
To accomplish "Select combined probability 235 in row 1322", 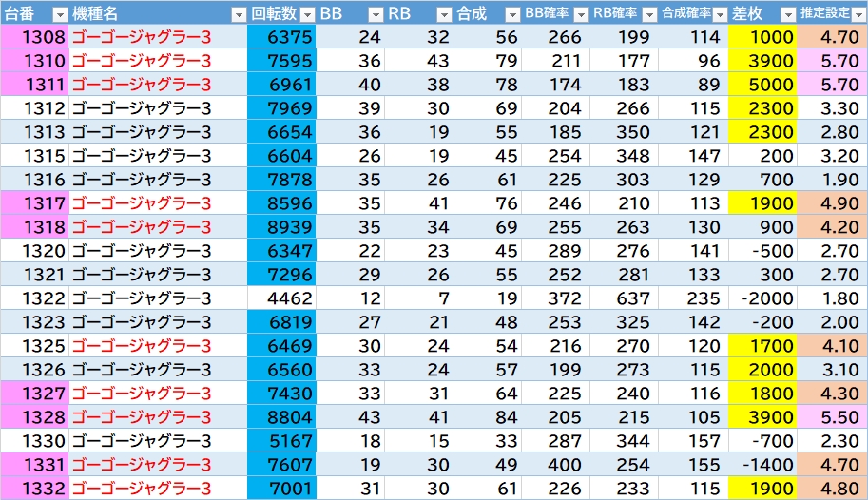I will click(694, 298).
